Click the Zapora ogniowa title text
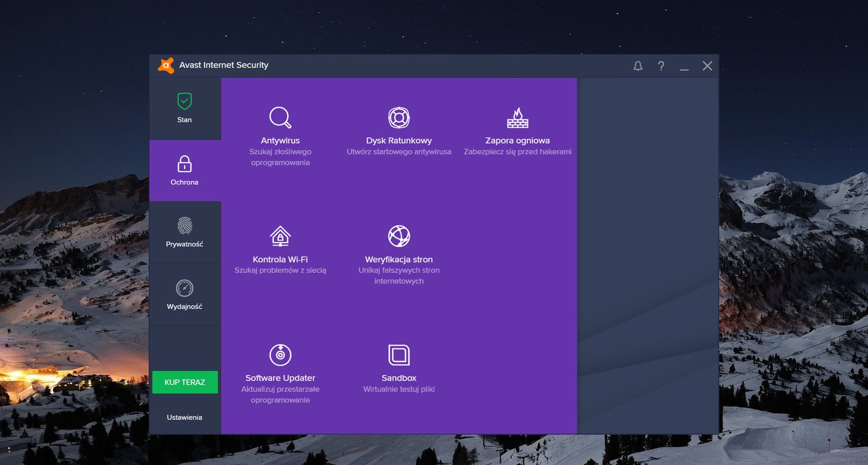The height and width of the screenshot is (465, 868). pyautogui.click(x=518, y=141)
